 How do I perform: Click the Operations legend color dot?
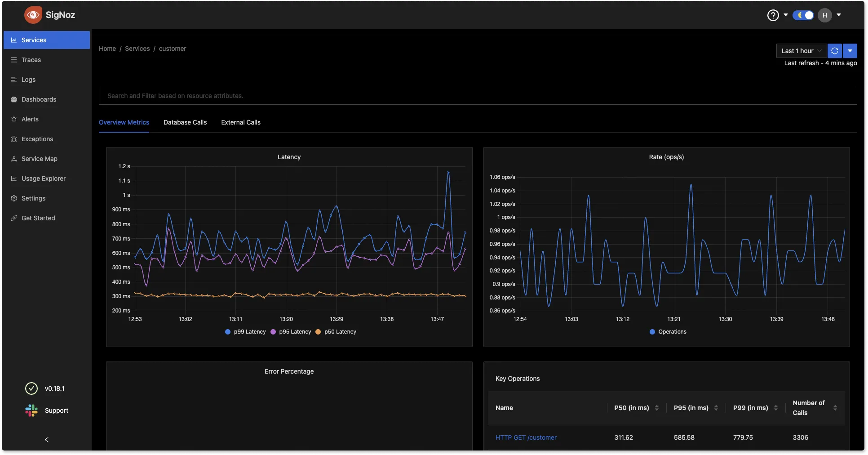pos(652,332)
